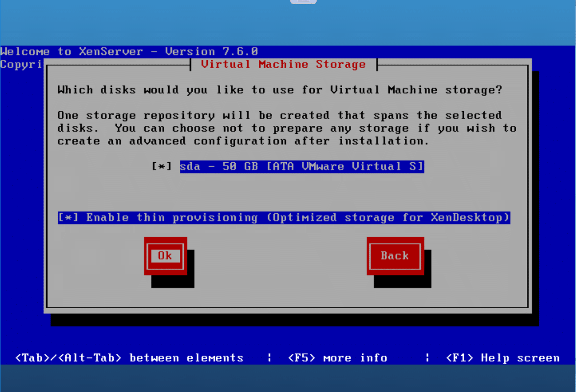Click the F5 more info hint

click(x=338, y=358)
